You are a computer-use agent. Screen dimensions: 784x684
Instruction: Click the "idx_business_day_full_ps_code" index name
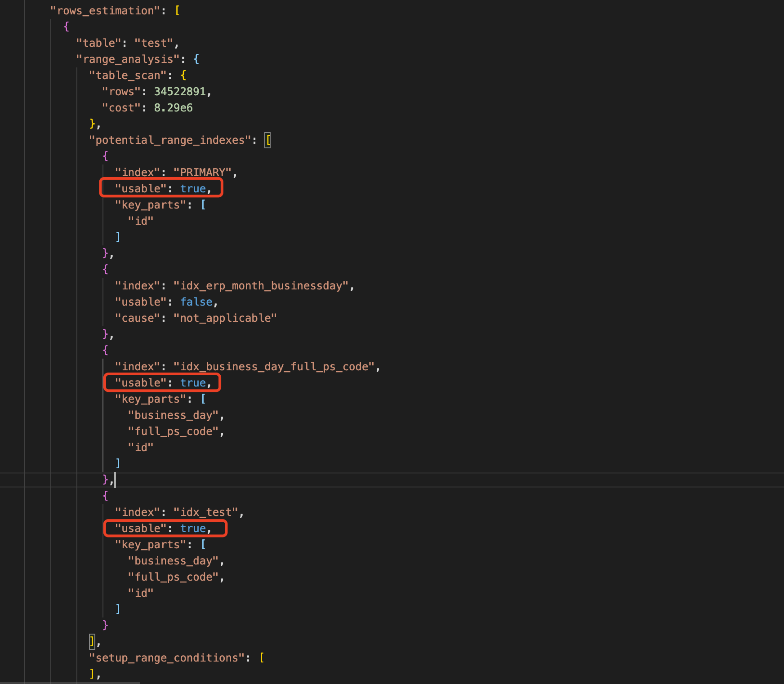[x=274, y=367]
